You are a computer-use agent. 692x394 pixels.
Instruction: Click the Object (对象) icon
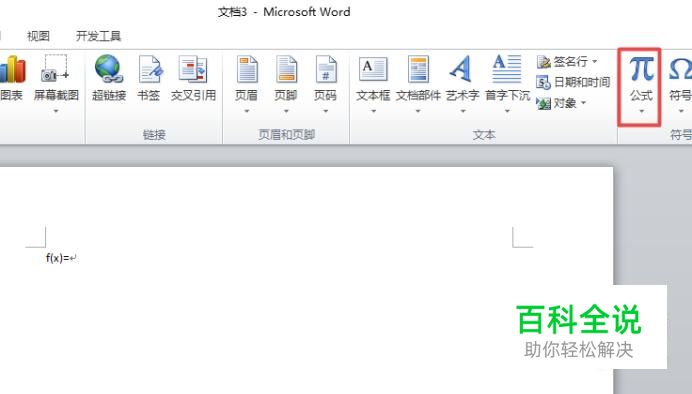point(543,103)
